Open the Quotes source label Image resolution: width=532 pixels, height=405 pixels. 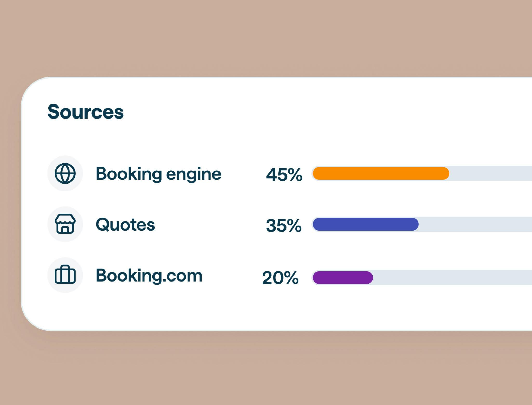tap(125, 225)
